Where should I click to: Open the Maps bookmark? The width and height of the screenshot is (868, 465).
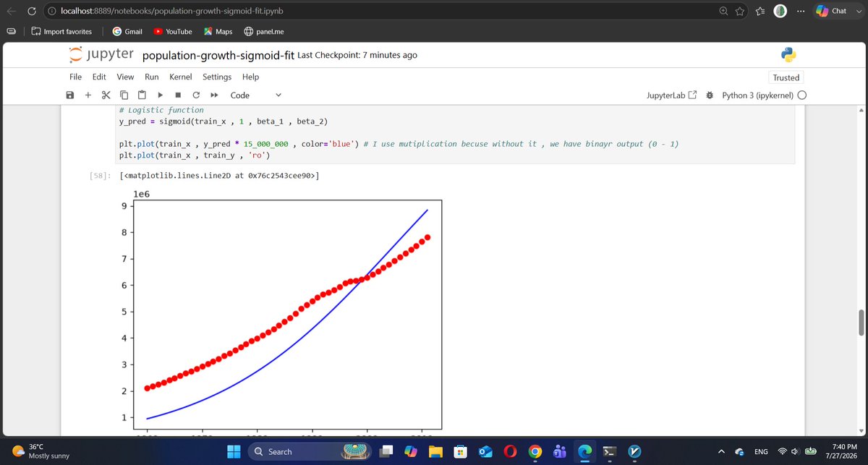point(218,32)
